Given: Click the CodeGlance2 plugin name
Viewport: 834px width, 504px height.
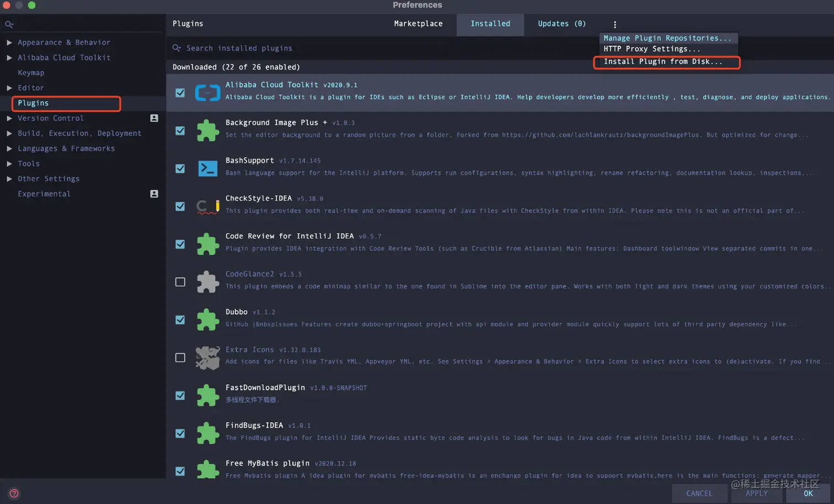Looking at the screenshot, I should 249,274.
